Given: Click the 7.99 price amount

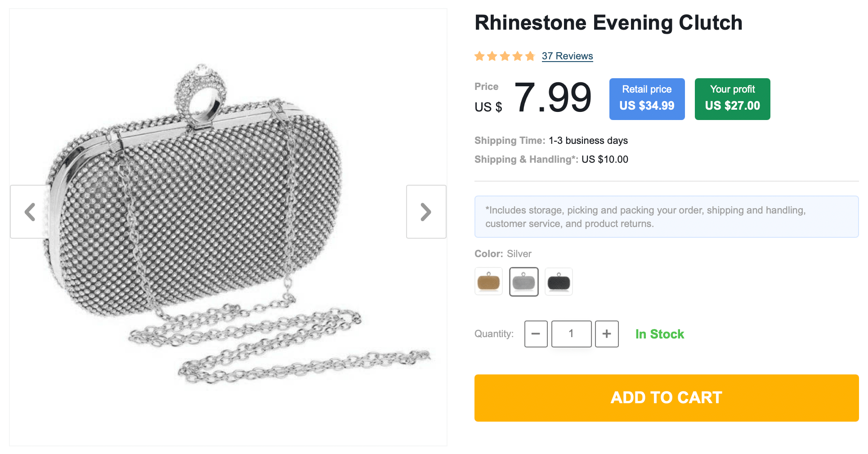Looking at the screenshot, I should click(x=552, y=98).
